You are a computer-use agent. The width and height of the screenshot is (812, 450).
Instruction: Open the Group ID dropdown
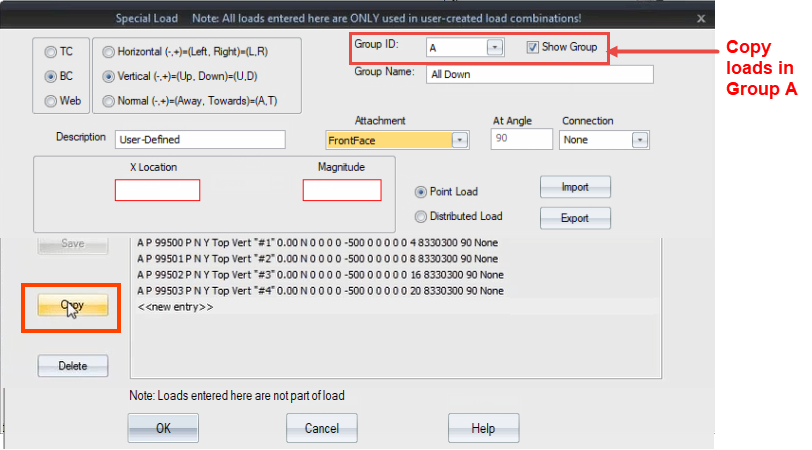point(495,48)
